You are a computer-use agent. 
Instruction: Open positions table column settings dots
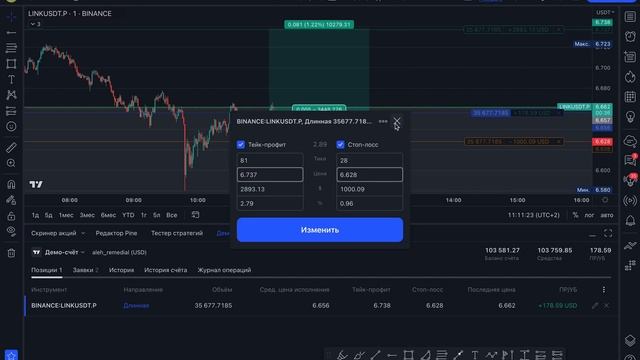pos(604,289)
